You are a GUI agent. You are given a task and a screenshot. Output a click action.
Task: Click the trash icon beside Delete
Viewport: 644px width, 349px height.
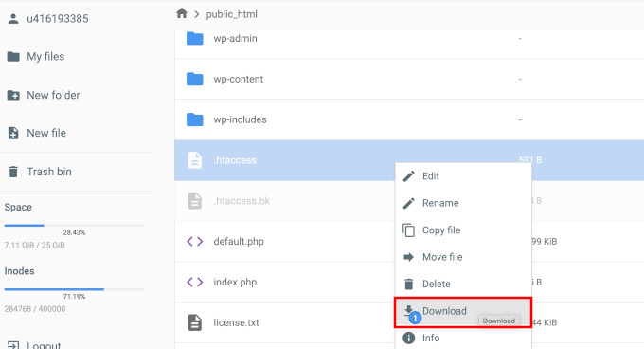point(409,285)
